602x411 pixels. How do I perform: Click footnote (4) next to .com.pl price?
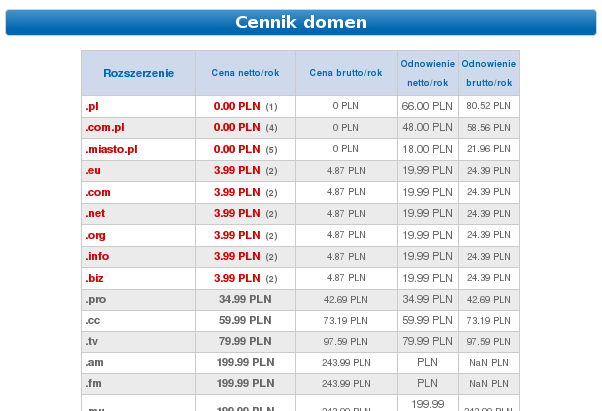(271, 128)
